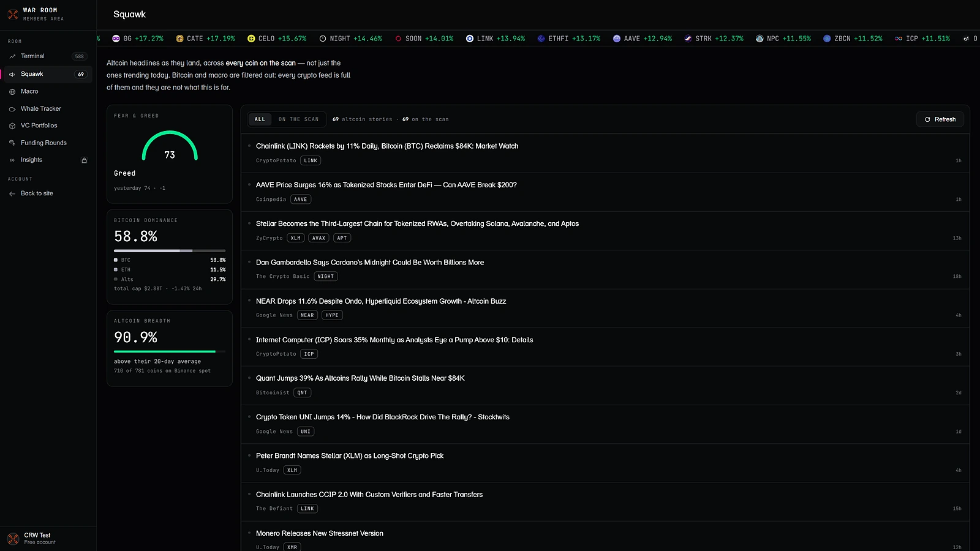Click the War Room logo icon

[13, 14]
